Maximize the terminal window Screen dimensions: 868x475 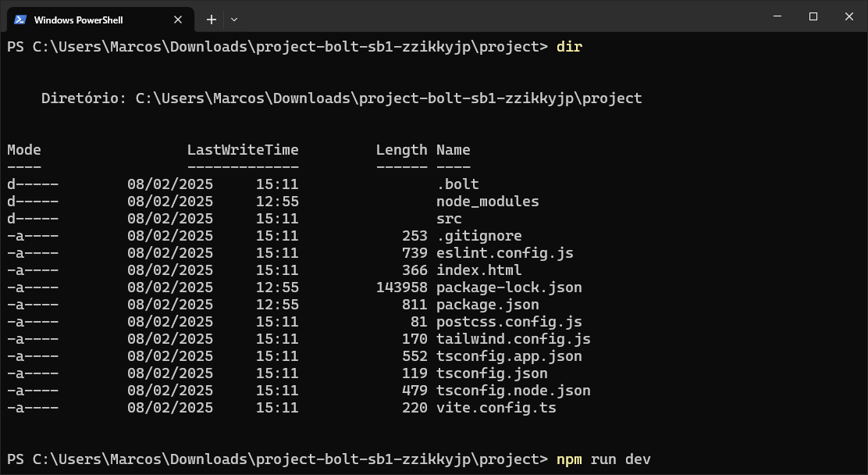813,16
